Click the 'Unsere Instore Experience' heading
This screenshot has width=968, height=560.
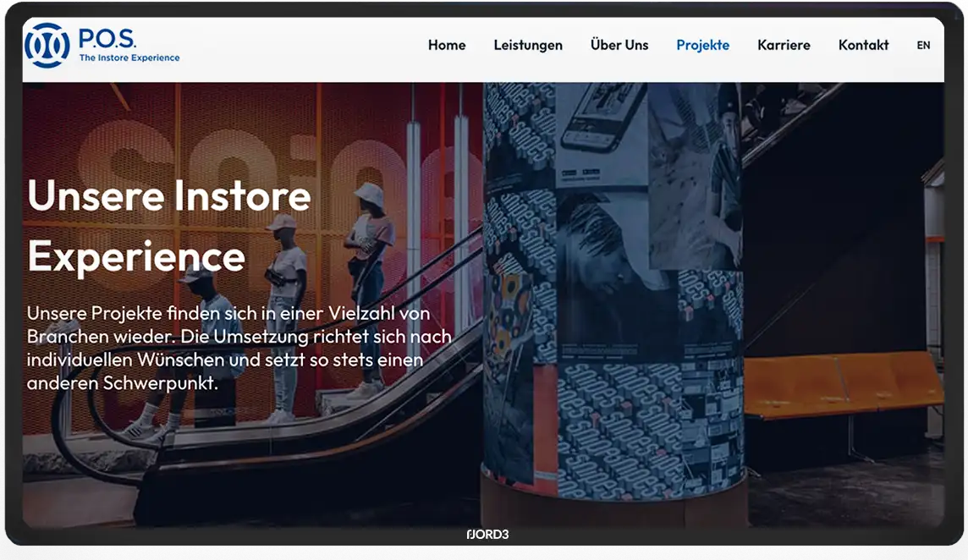pyautogui.click(x=169, y=226)
